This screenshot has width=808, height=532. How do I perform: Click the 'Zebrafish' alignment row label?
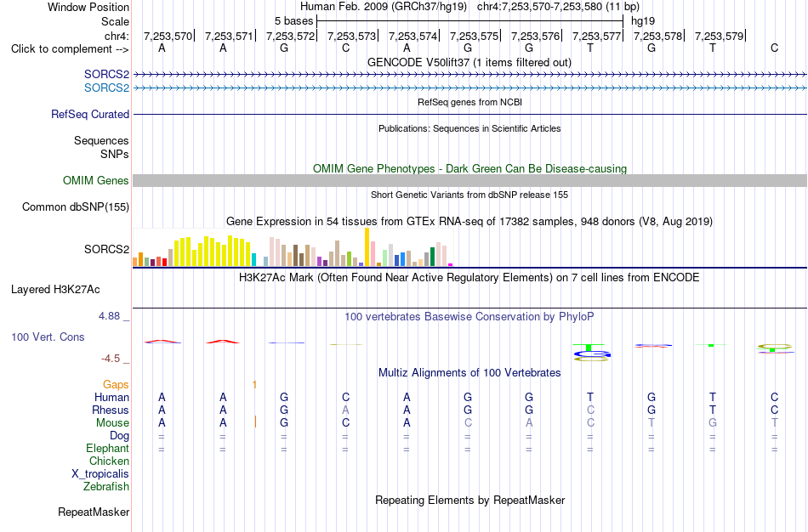[106, 486]
